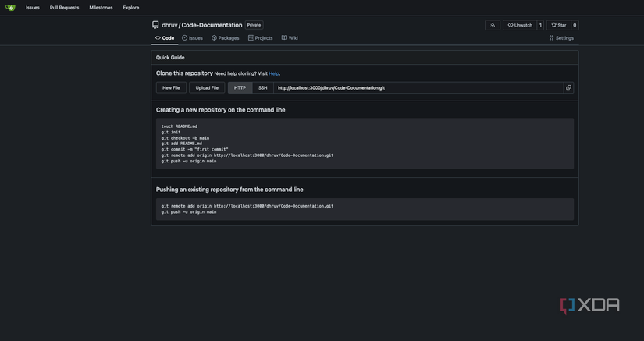Click the New File button

[x=171, y=87]
